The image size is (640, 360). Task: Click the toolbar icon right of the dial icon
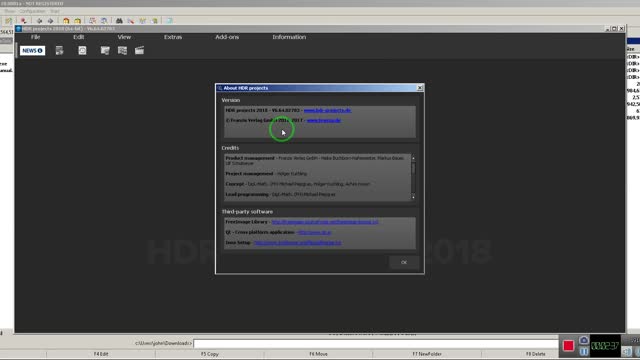pyautogui.click(x=105, y=51)
